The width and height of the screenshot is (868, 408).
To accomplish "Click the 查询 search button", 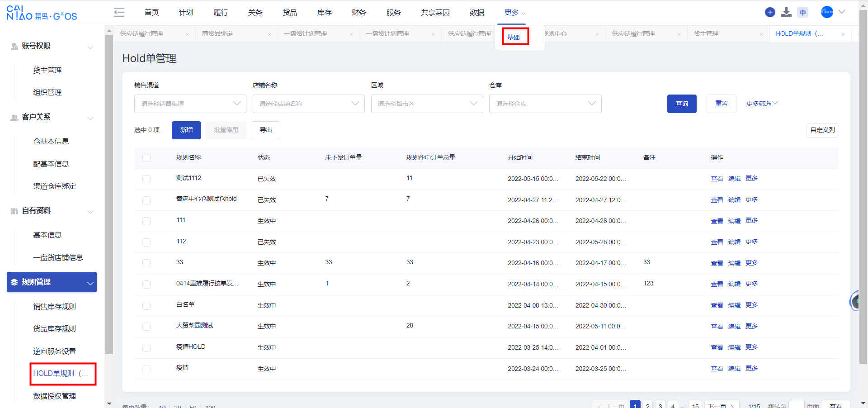I will point(682,104).
